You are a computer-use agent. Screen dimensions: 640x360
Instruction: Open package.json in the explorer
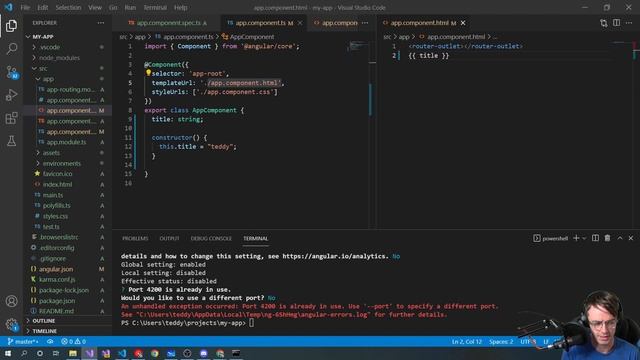[x=57, y=301]
